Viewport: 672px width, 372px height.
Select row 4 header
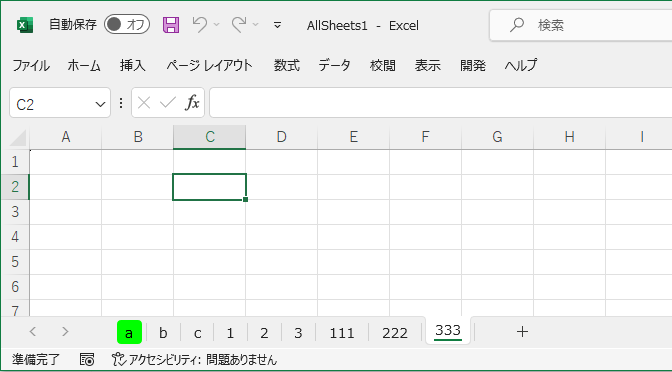[x=15, y=237]
